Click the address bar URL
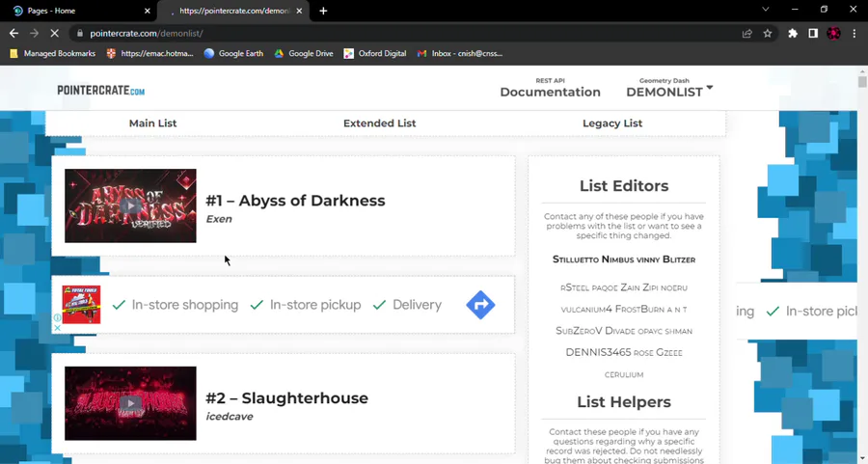The height and width of the screenshot is (464, 868). (x=147, y=33)
